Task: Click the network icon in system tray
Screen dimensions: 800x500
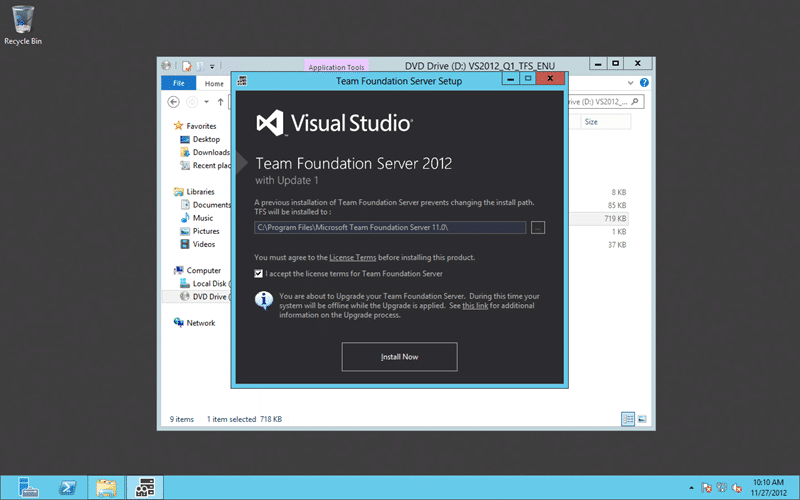Action: (x=721, y=488)
